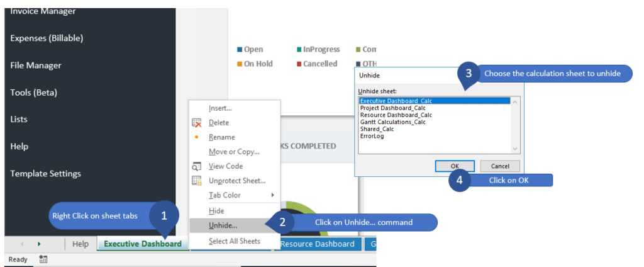This screenshot has width=644, height=267.
Task: Switch to the Resource Dashboard sheet tab
Action: pyautogui.click(x=318, y=244)
